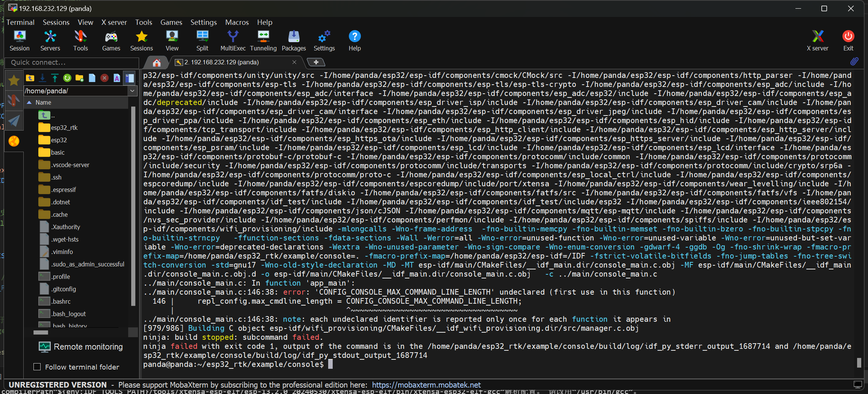Click the status bar monitor icon

(857, 385)
